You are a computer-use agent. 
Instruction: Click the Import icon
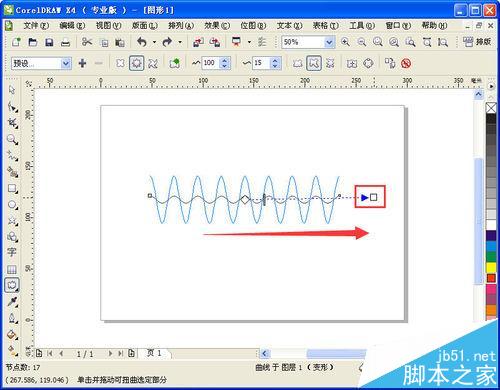click(198, 42)
